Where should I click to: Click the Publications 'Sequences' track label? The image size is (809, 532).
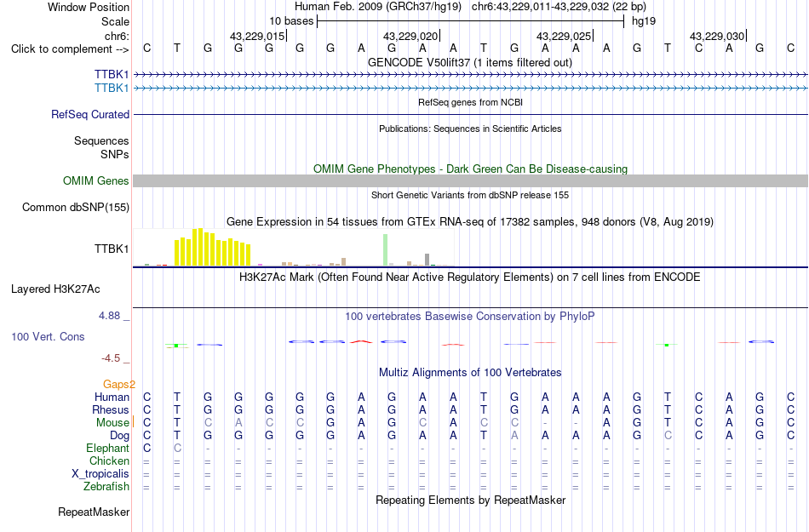click(x=101, y=140)
